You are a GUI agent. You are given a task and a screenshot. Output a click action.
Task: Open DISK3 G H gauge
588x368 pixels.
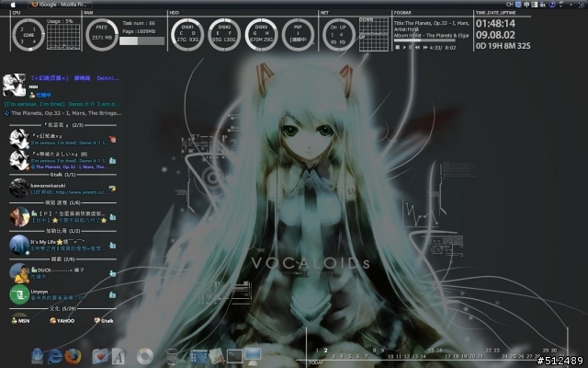[261, 35]
